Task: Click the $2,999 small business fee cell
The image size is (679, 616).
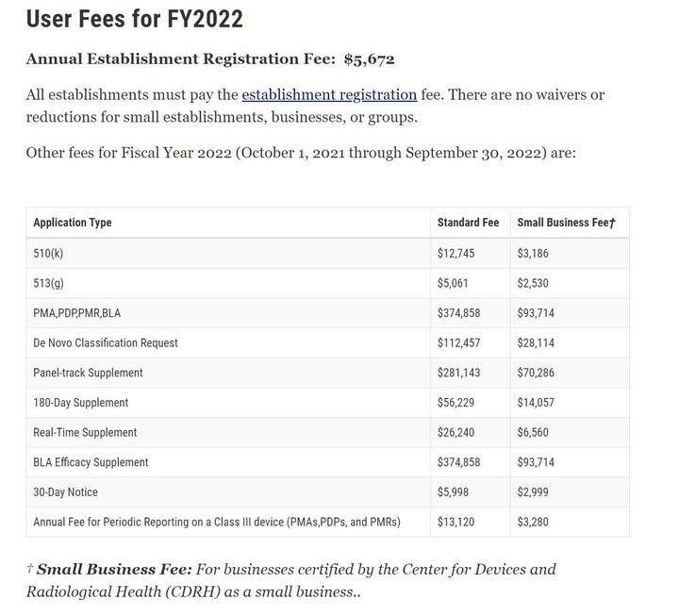Action: (x=533, y=492)
